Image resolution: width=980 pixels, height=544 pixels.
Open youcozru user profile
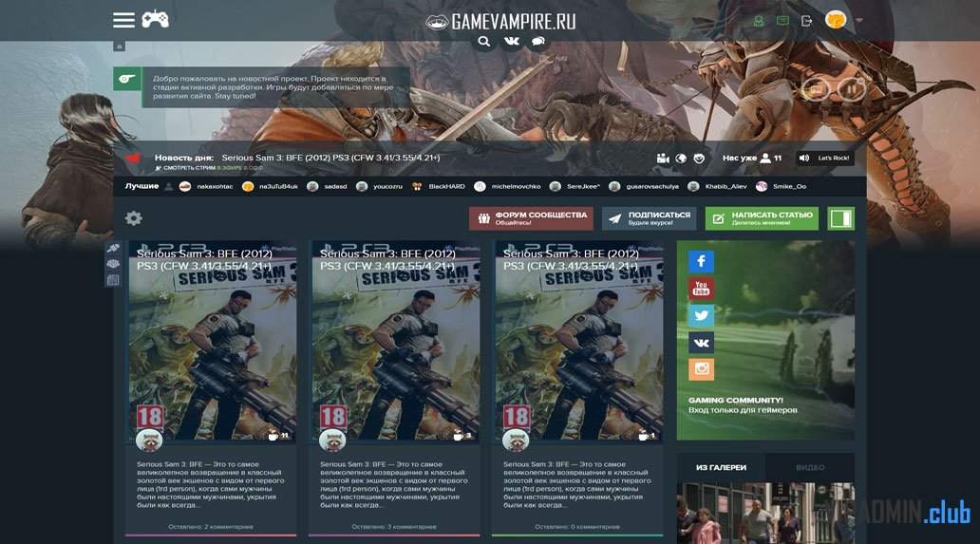(380, 186)
